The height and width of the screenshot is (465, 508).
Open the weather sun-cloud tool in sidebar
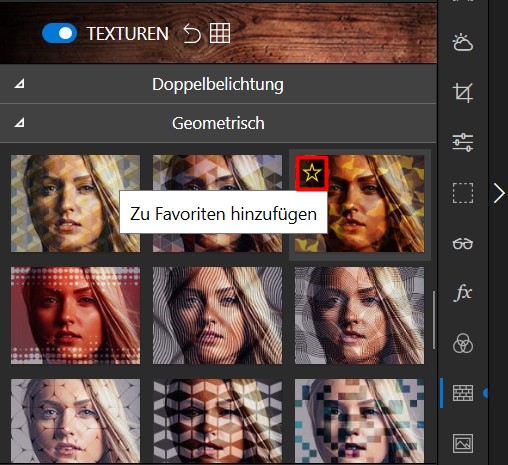click(x=463, y=42)
